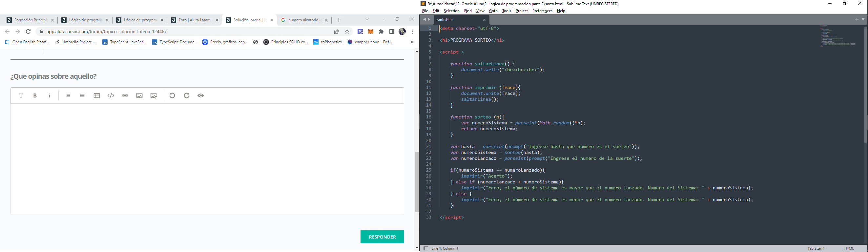Screen dimensions: 868x252
Task: Open the toPhonetics bookmark
Action: click(x=327, y=42)
